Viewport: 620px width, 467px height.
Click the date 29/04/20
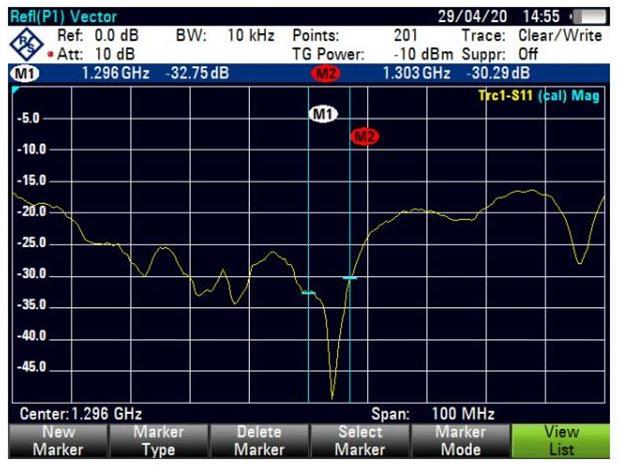[x=473, y=17]
